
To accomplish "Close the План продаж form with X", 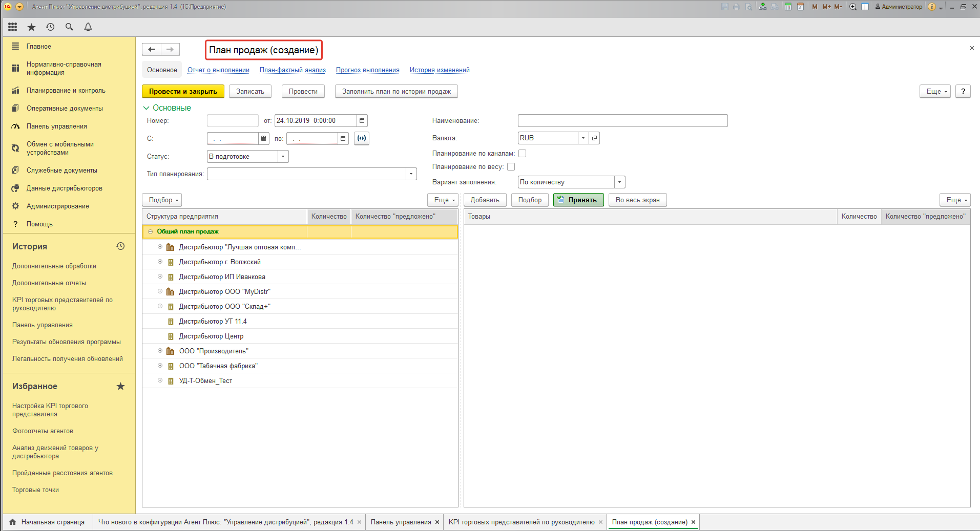I will point(972,48).
